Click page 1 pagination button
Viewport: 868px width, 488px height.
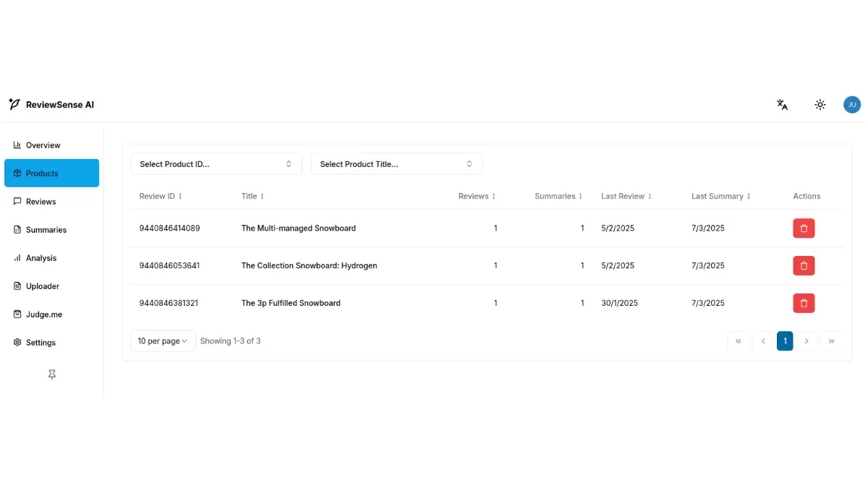(785, 341)
